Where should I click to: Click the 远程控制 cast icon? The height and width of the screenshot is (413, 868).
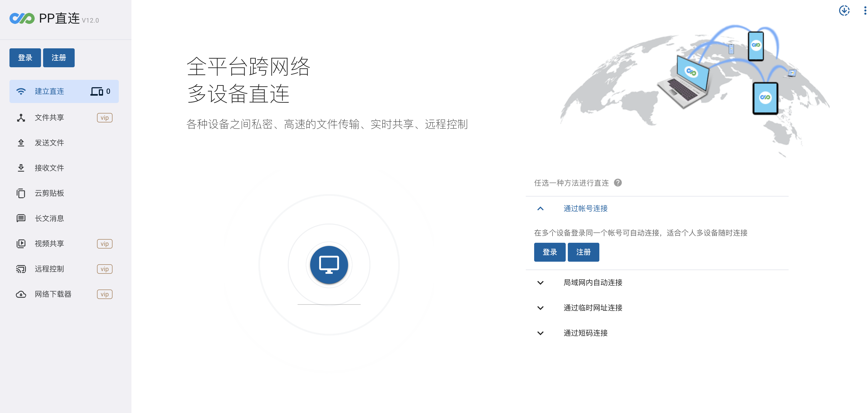(21, 269)
